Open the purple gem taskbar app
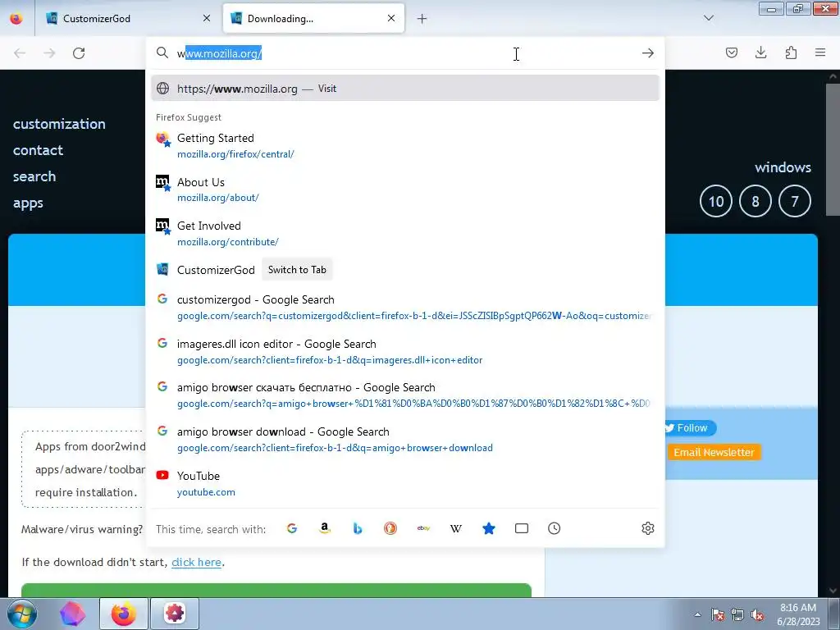Viewport: 840px width, 630px height. pyautogui.click(x=72, y=614)
